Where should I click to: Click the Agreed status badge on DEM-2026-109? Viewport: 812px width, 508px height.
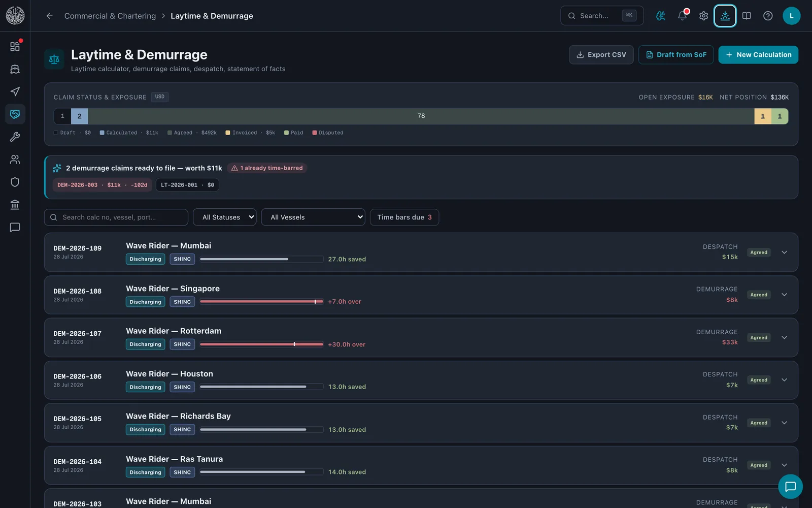click(x=759, y=252)
